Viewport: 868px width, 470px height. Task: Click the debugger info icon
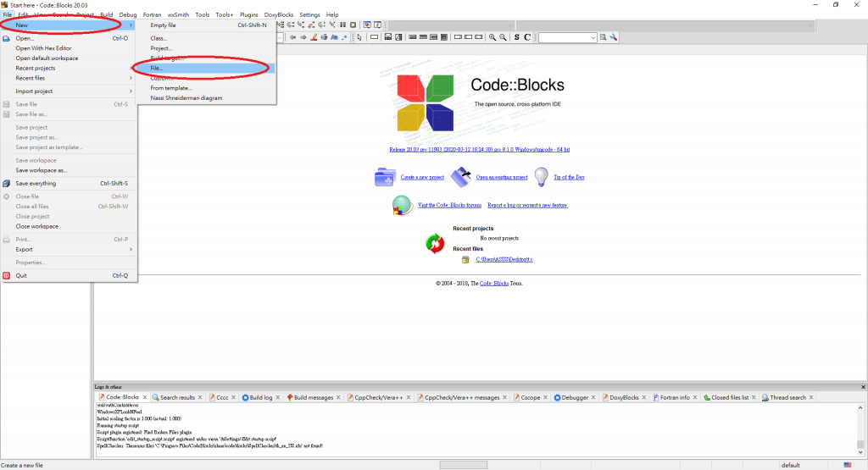point(377,25)
